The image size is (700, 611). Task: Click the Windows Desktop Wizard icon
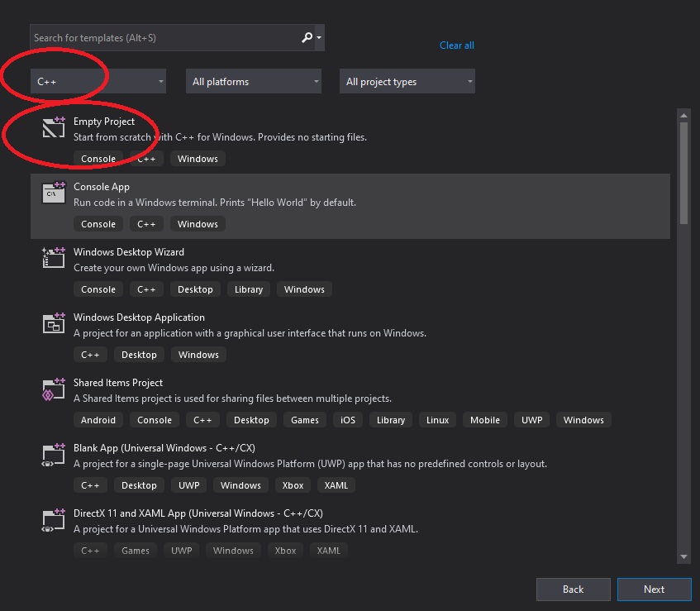(x=54, y=258)
